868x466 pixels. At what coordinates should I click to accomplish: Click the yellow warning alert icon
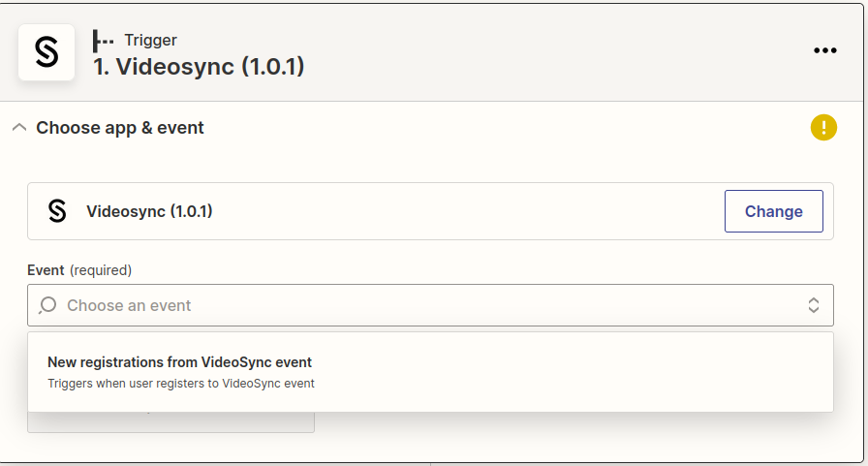click(822, 127)
